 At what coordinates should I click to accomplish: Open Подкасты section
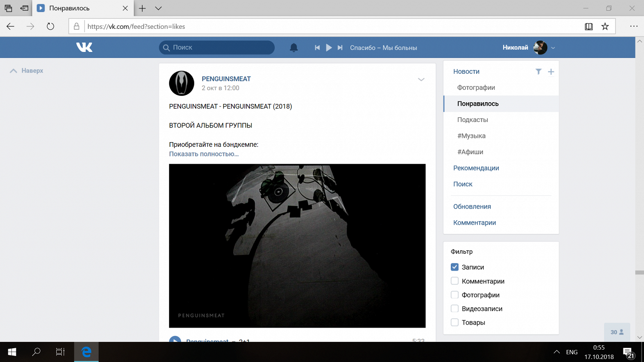pyautogui.click(x=473, y=120)
